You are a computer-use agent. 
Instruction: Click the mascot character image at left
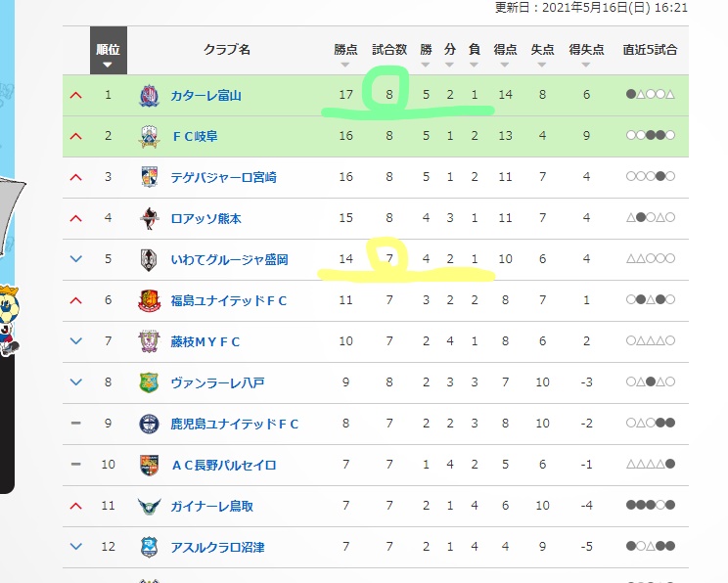[9, 321]
